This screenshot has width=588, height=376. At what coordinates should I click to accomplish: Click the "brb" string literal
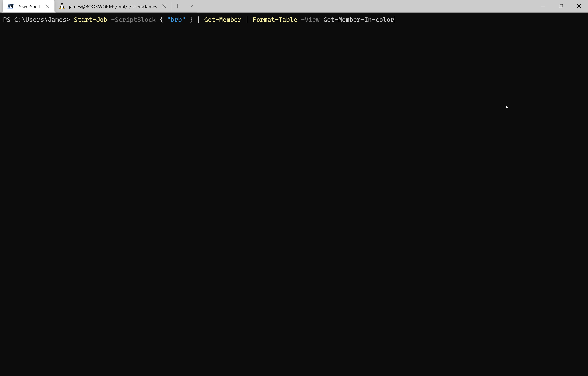(176, 20)
